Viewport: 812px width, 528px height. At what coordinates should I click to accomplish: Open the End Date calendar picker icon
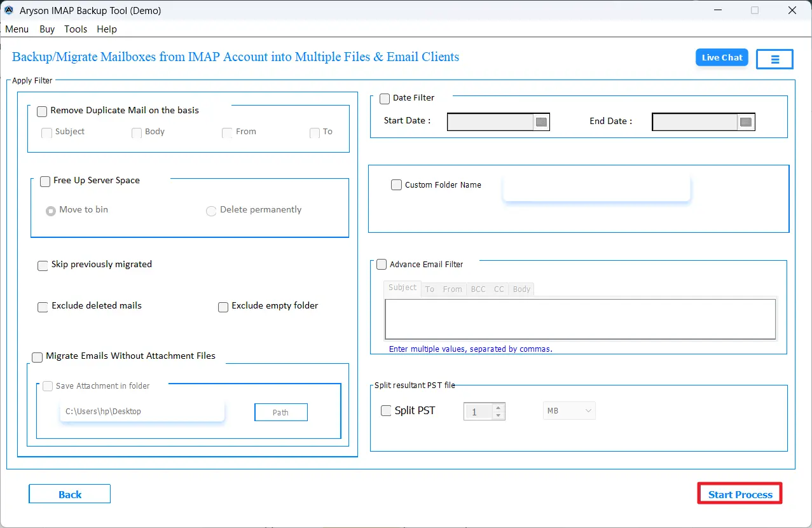point(746,122)
